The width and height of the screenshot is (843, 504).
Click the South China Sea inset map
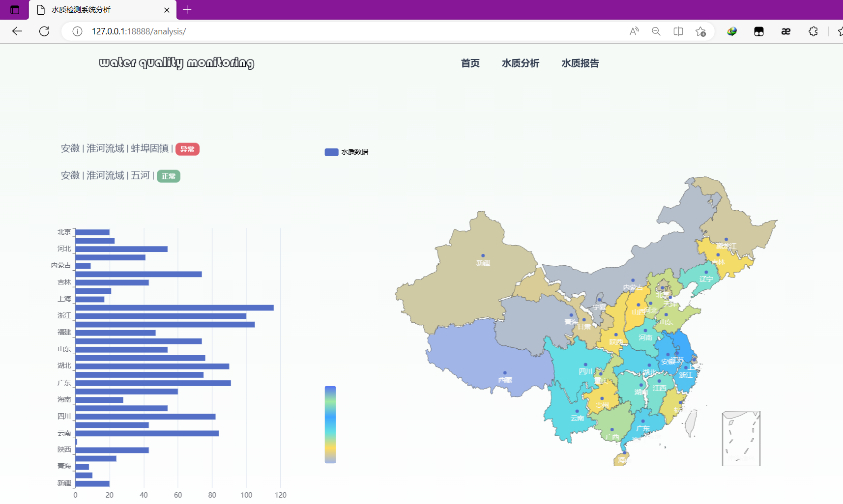click(x=741, y=439)
